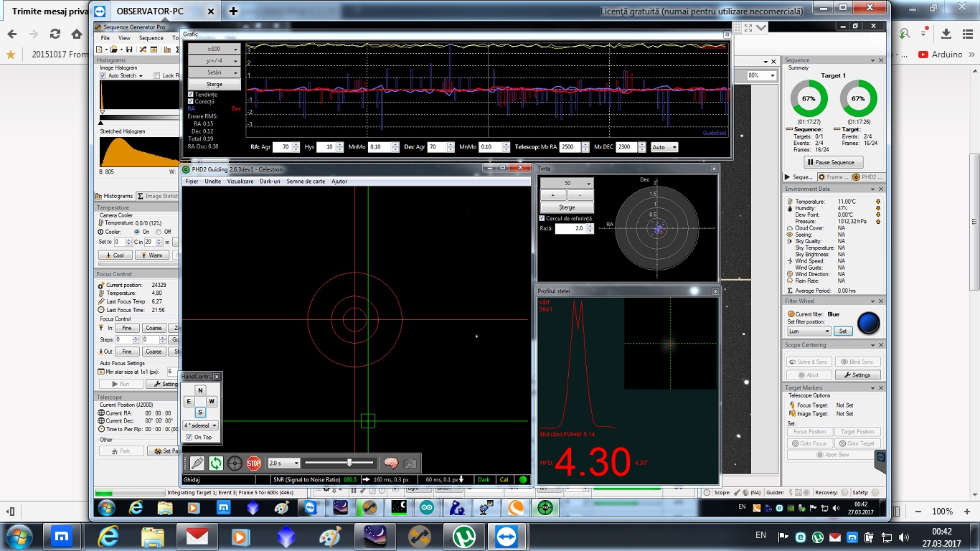
Task: Open the PHD2 brain advanced settings
Action: (391, 463)
